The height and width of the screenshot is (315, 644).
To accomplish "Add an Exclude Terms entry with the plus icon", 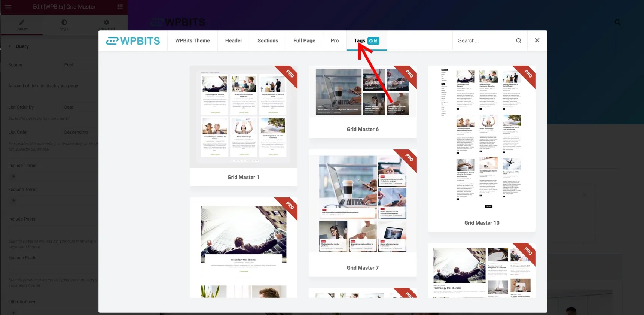I will click(x=13, y=201).
